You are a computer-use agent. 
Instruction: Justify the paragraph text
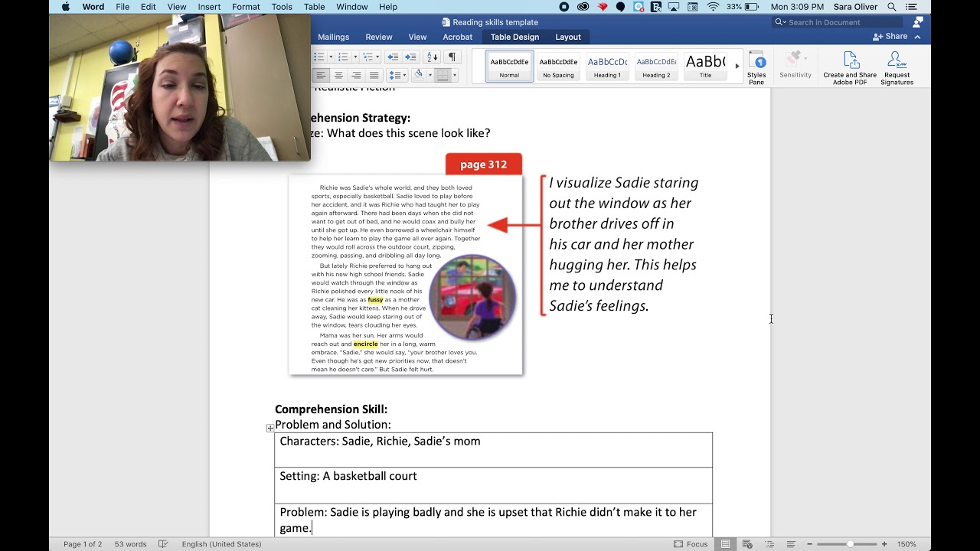(x=374, y=75)
